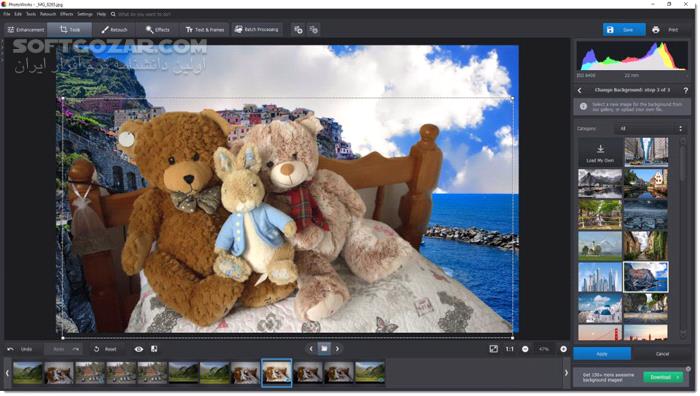Viewport: 700px width, 396px height.
Task: Open the Category dropdown
Action: [651, 129]
